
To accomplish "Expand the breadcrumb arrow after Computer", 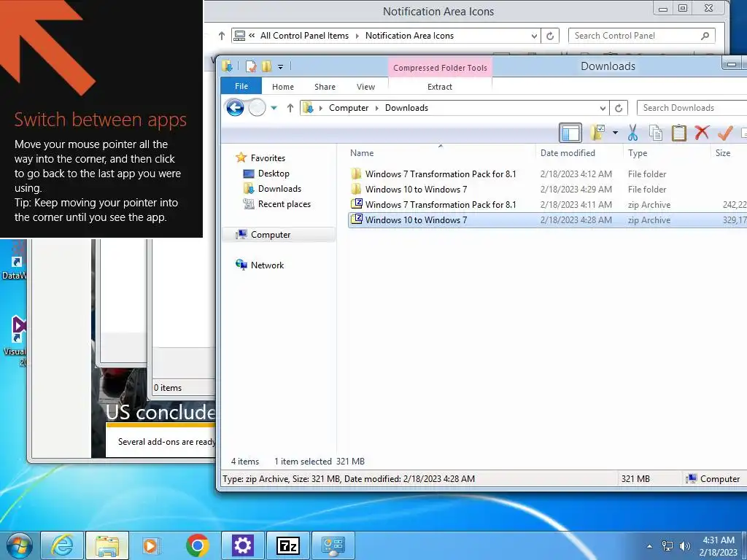I will click(377, 108).
